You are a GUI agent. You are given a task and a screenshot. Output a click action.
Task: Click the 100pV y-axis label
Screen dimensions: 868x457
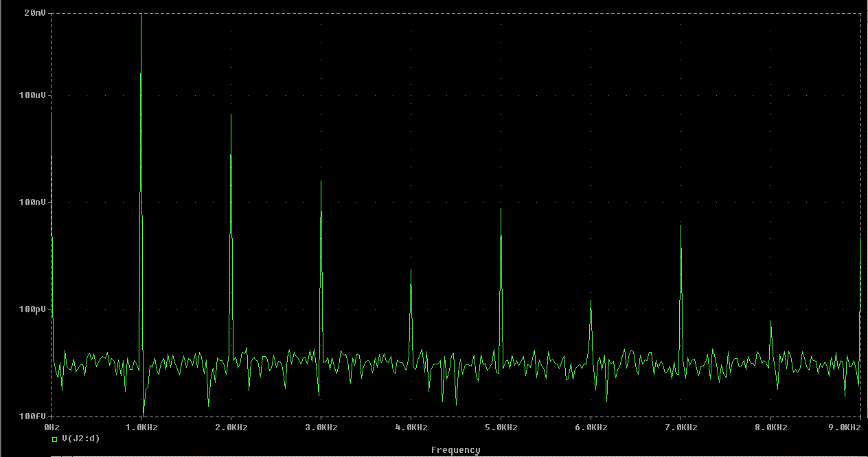(32, 309)
